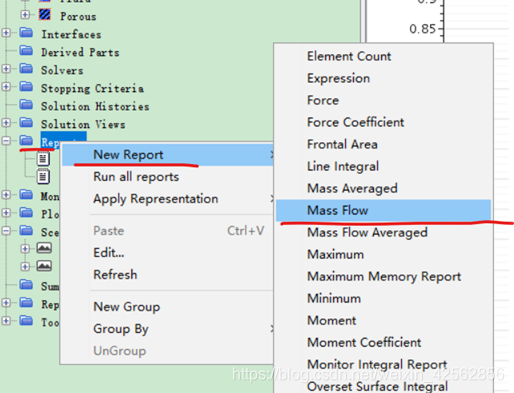Expand the Solution Views node
This screenshot has width=514, height=393.
(x=6, y=123)
